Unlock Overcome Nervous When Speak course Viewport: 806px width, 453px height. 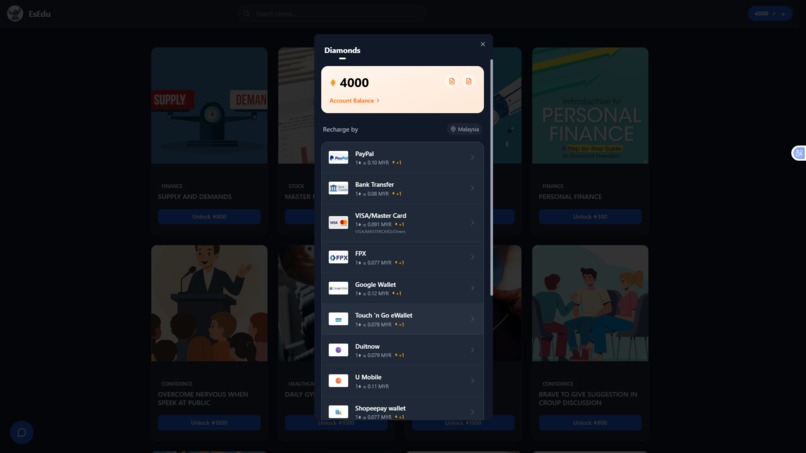[209, 423]
